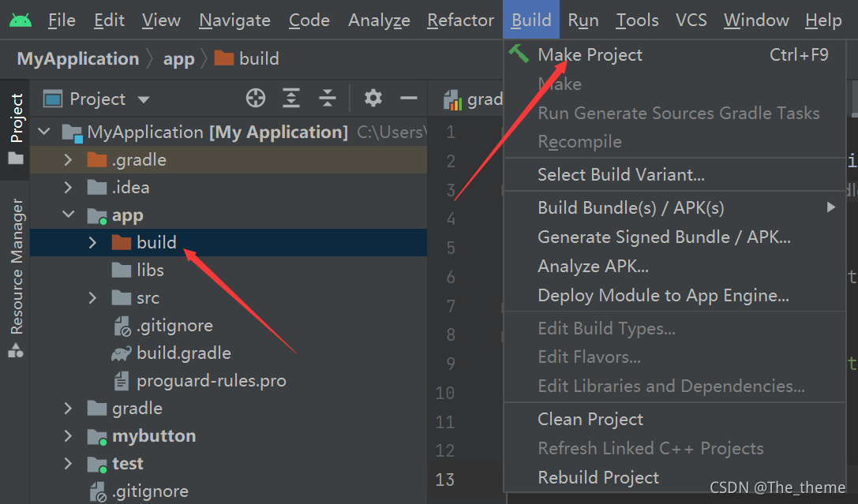This screenshot has height=504, width=858.
Task: Click the Resource Manager sidebar icon
Action: coord(16,350)
